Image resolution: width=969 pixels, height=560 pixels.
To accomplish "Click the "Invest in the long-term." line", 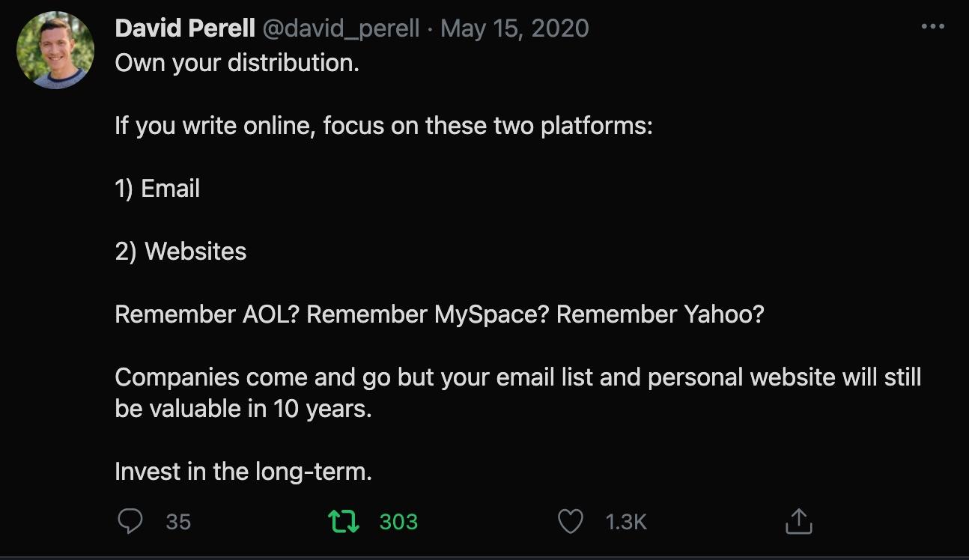I will click(x=243, y=472).
